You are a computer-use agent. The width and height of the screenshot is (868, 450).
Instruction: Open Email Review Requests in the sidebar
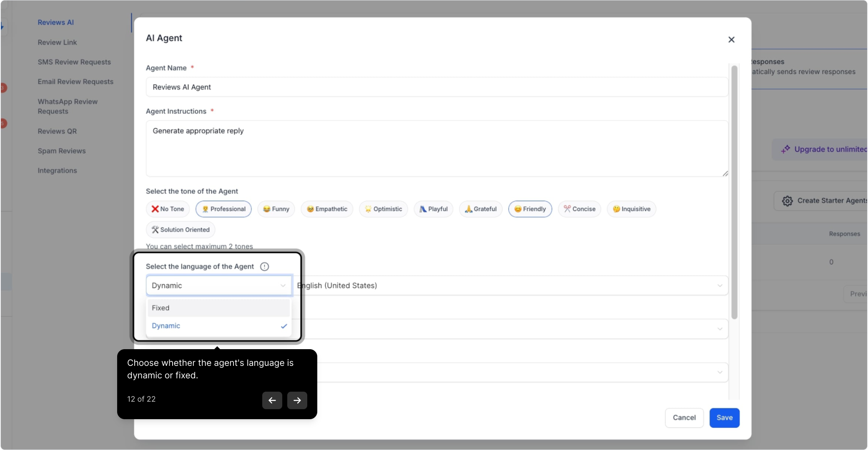click(75, 82)
